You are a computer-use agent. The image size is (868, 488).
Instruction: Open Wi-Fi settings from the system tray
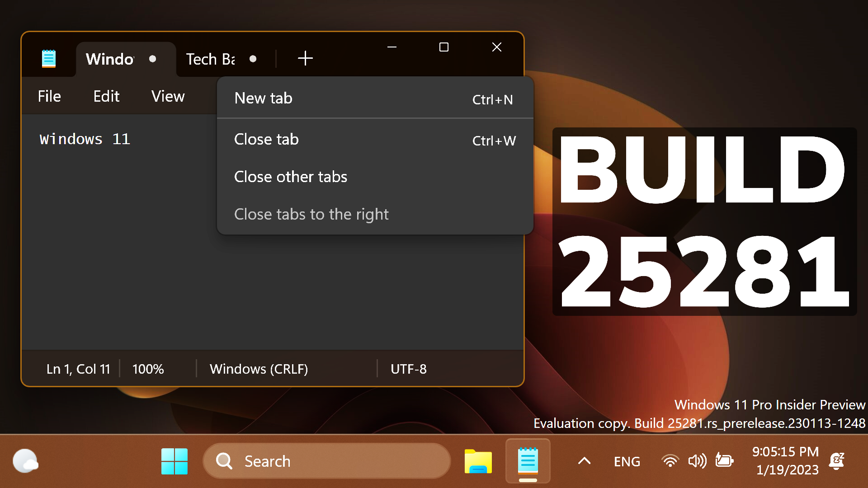tap(670, 461)
